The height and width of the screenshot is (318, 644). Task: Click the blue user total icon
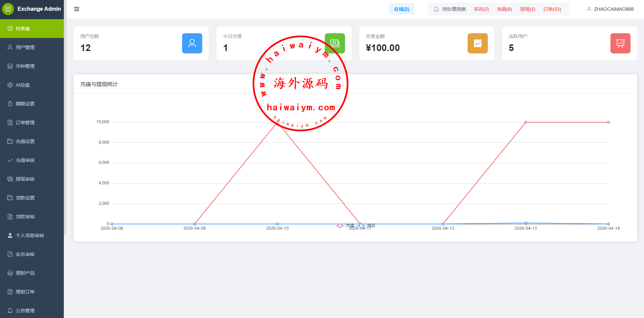(x=192, y=43)
